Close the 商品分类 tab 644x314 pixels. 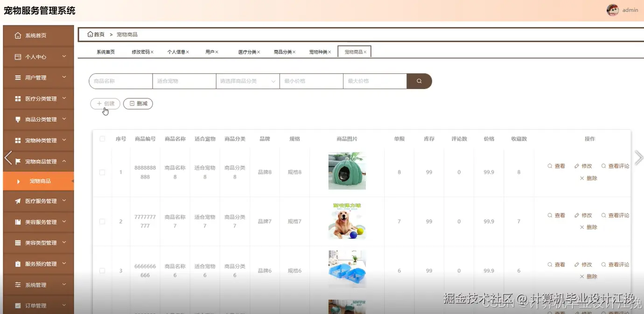[294, 52]
